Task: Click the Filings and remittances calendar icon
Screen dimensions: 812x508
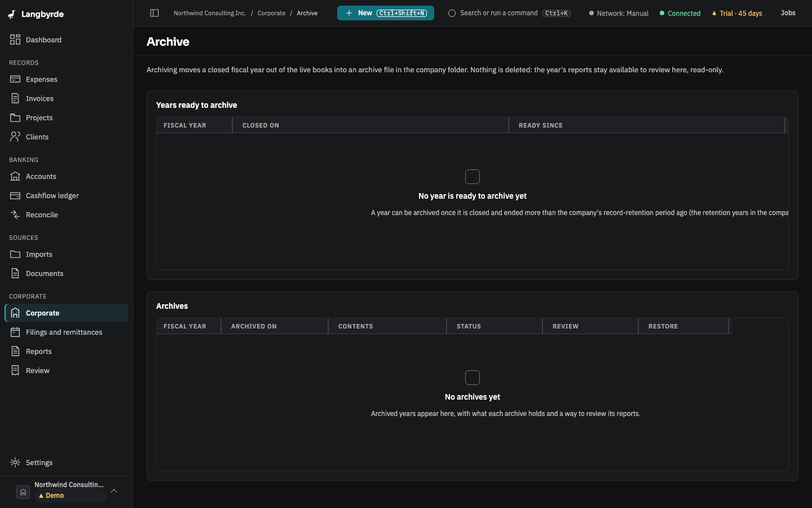Action: pyautogui.click(x=15, y=332)
